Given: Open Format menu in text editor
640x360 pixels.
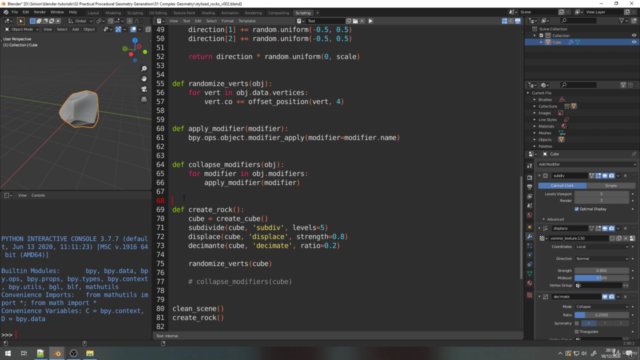Looking at the screenshot, I should (x=227, y=21).
